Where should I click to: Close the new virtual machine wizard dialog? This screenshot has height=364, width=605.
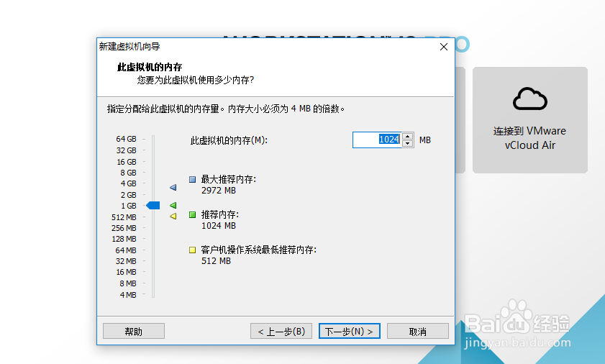pos(444,47)
